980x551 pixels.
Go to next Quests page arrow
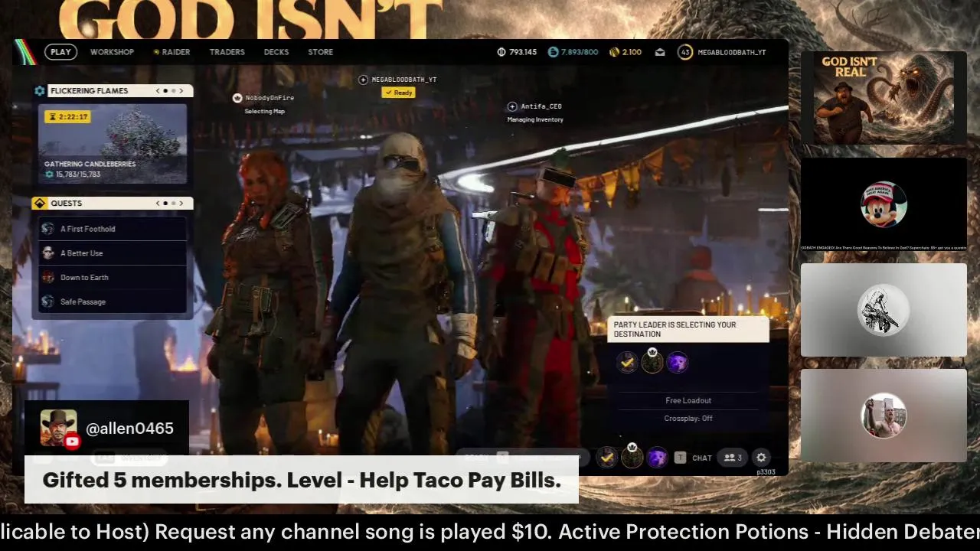coord(181,203)
